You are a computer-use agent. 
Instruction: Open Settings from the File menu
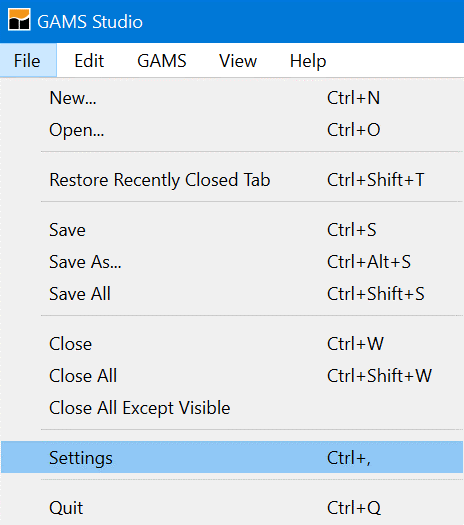pos(232,457)
